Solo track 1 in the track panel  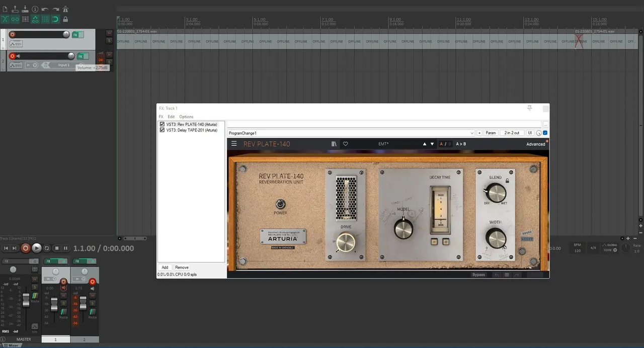tap(109, 40)
